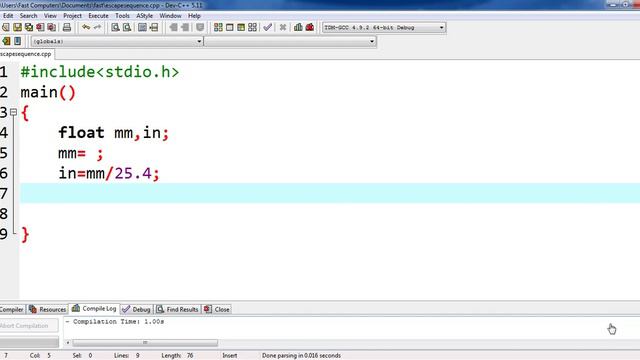Click the Indent toolbar icon
The image size is (640, 360).
tap(173, 27)
